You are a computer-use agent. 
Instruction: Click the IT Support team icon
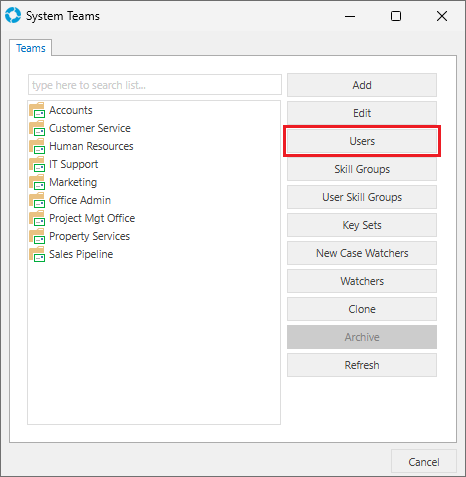[x=37, y=164]
